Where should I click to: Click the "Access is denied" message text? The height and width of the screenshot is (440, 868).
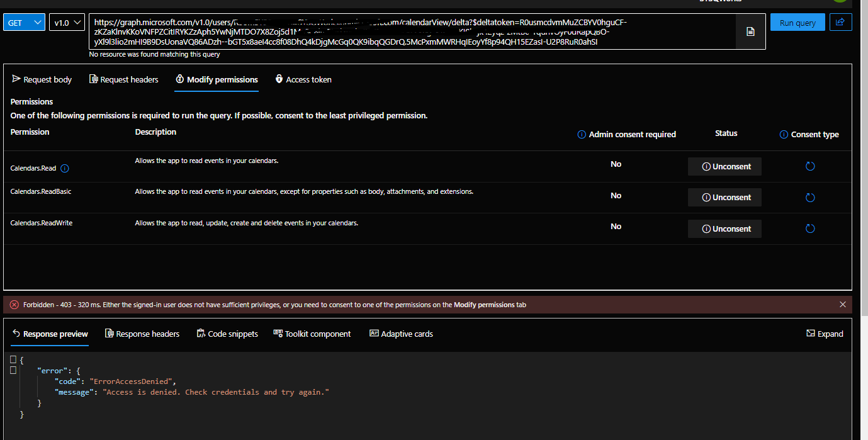[x=217, y=392]
